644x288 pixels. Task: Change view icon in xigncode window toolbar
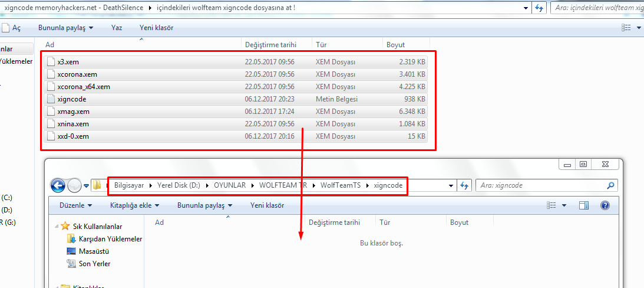tap(551, 205)
